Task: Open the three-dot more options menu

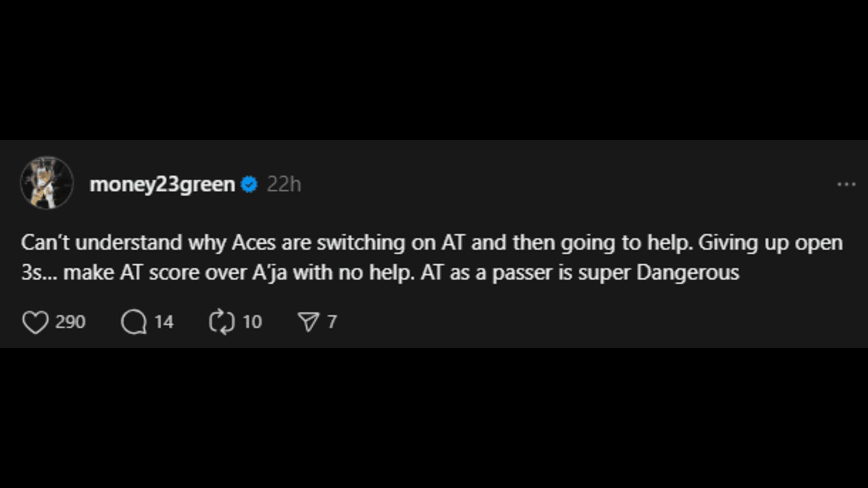Action: (846, 184)
